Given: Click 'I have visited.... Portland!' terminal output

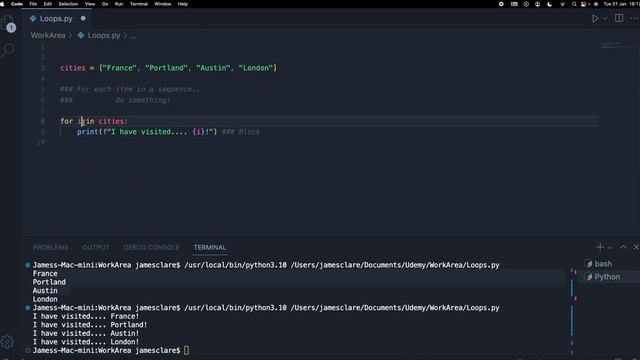Looking at the screenshot, I should [x=90, y=325].
